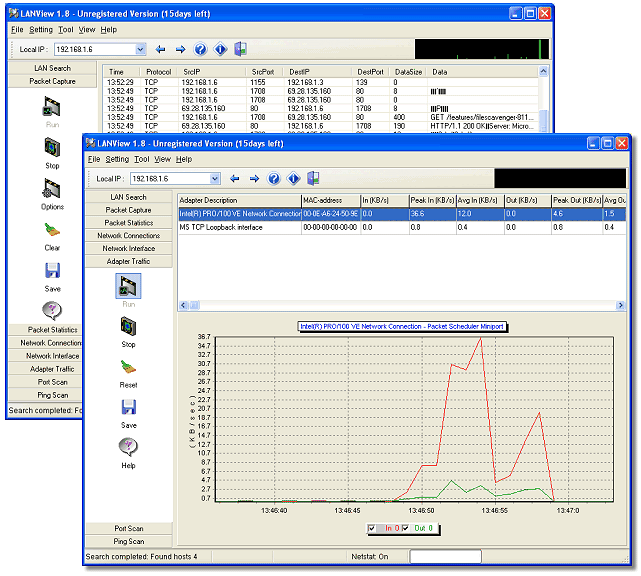
Task: Click the exit door icon in front toolbar
Action: [x=313, y=179]
